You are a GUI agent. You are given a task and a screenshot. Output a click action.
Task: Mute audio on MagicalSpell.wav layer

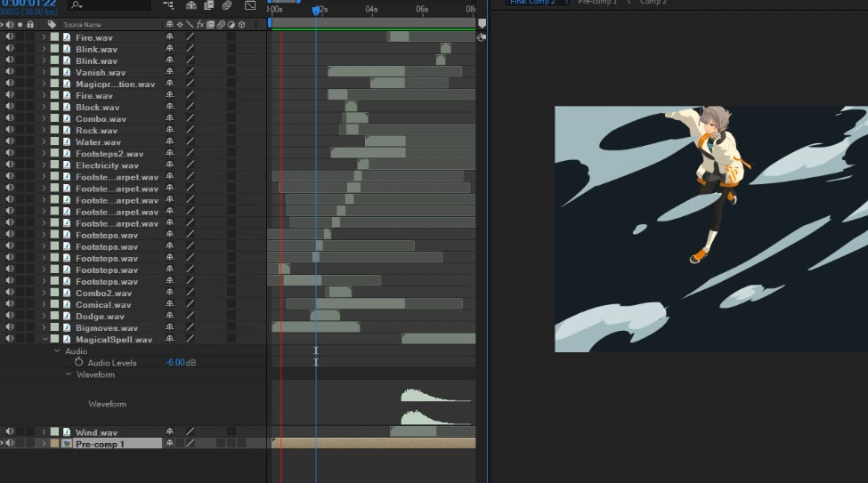[x=10, y=339]
